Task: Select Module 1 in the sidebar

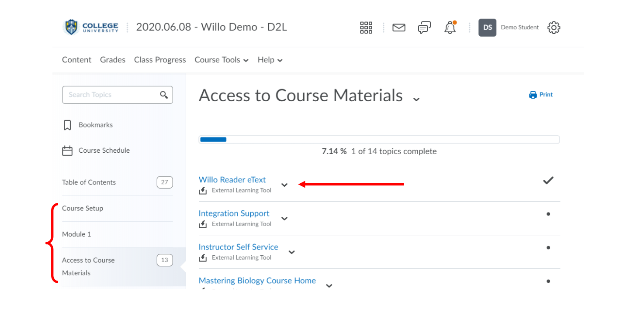Action: [x=76, y=234]
